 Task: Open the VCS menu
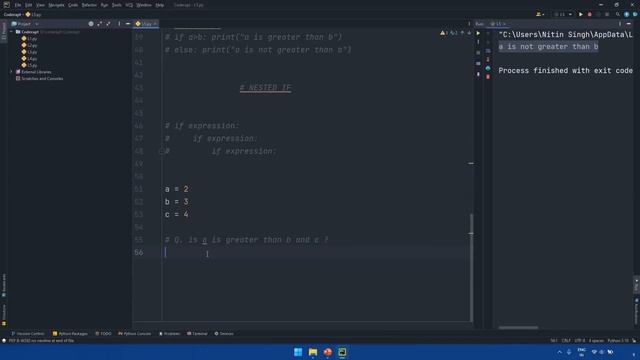point(129,5)
